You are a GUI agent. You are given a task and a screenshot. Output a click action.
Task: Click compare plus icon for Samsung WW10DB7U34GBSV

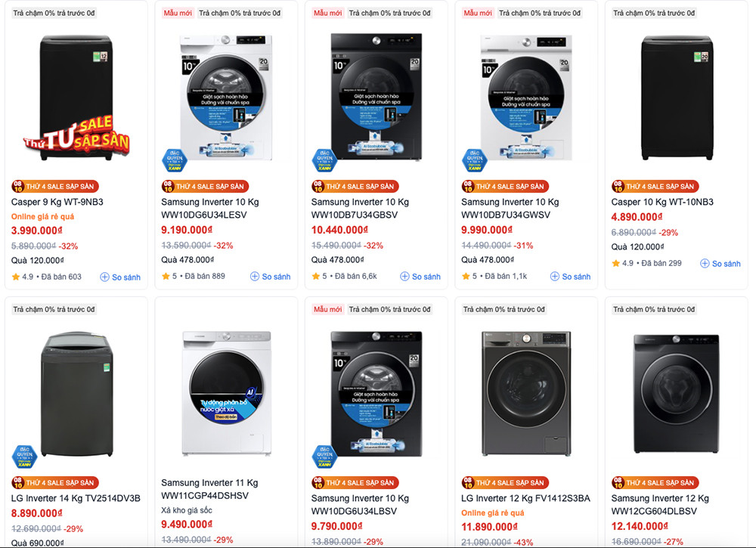pos(405,277)
